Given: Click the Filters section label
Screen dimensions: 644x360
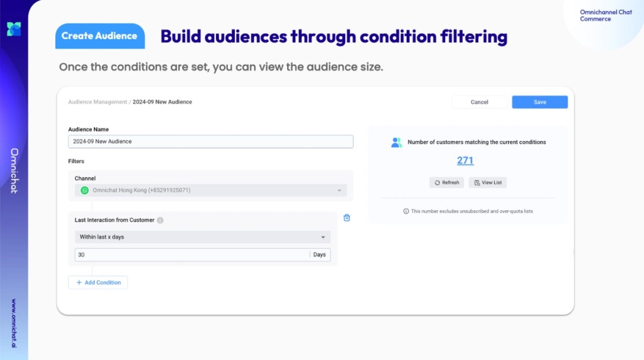Looking at the screenshot, I should click(x=76, y=161).
